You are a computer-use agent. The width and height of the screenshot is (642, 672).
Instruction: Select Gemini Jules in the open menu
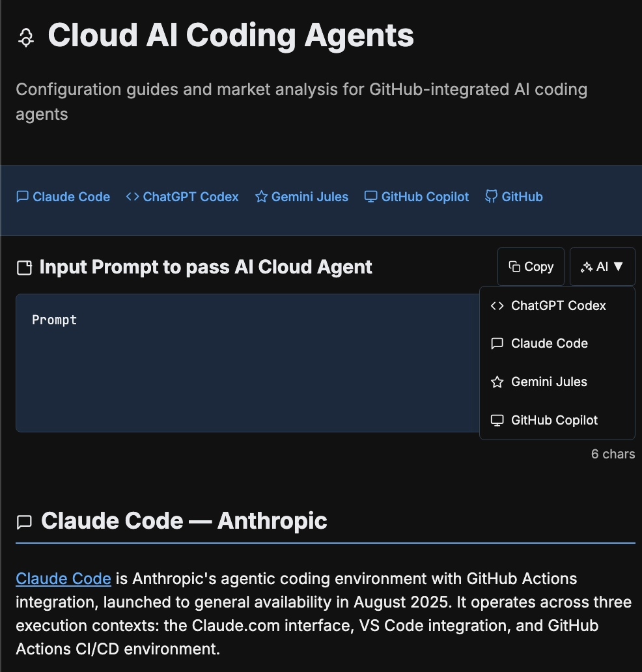549,382
